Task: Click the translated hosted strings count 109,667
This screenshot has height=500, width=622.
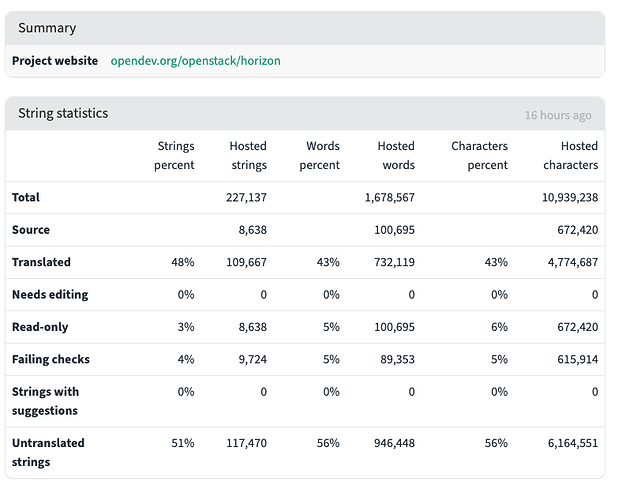Action: click(246, 262)
